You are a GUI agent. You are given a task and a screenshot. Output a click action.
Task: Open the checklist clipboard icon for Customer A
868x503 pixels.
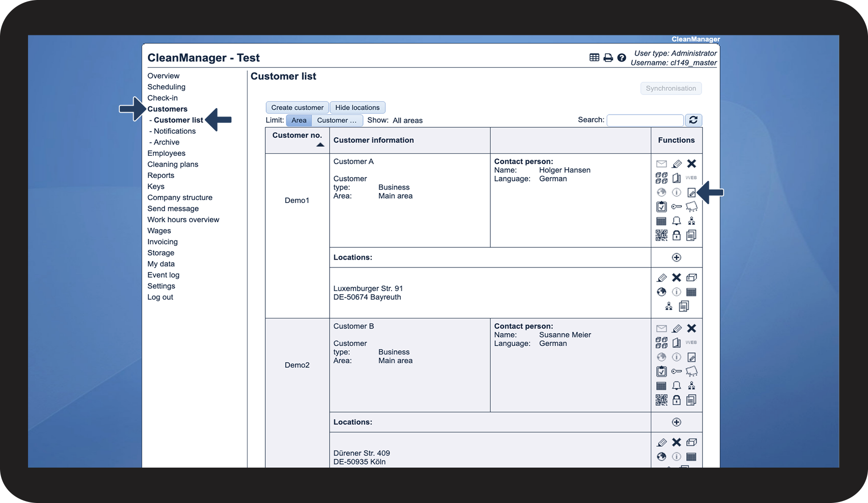[662, 207]
